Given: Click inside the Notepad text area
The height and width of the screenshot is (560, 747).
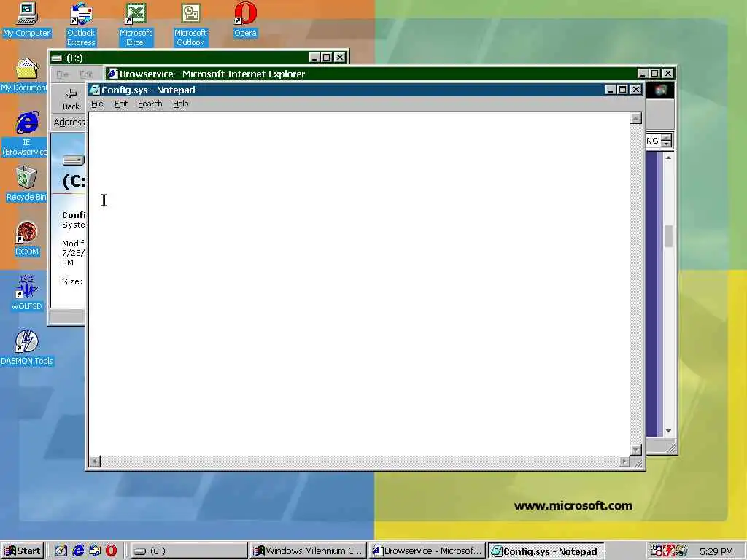Looking at the screenshot, I should coord(359,284).
